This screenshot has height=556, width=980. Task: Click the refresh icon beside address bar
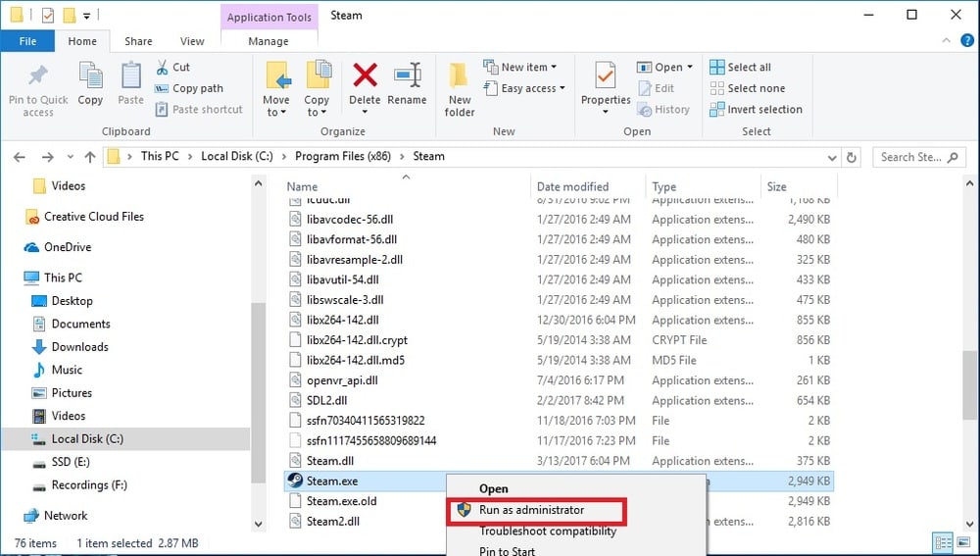(x=851, y=158)
